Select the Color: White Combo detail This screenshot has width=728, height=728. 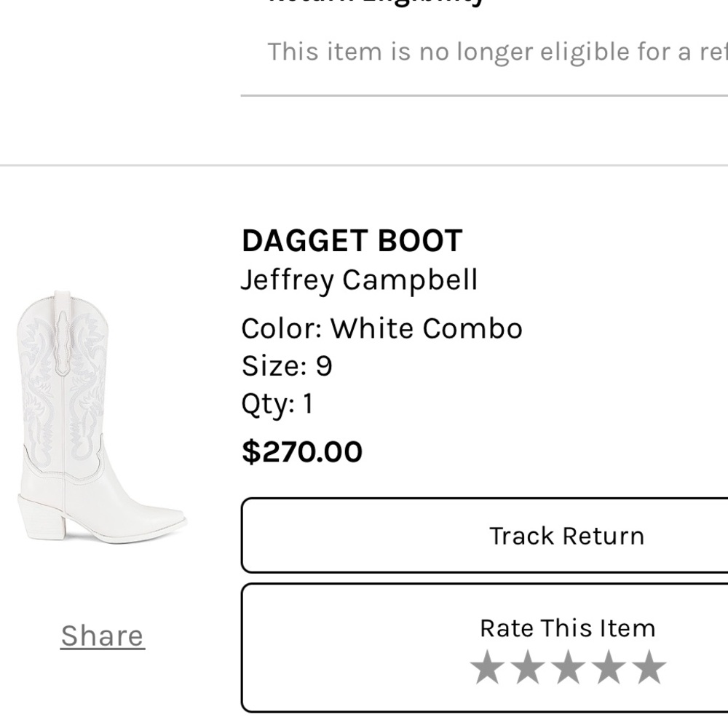[381, 328]
